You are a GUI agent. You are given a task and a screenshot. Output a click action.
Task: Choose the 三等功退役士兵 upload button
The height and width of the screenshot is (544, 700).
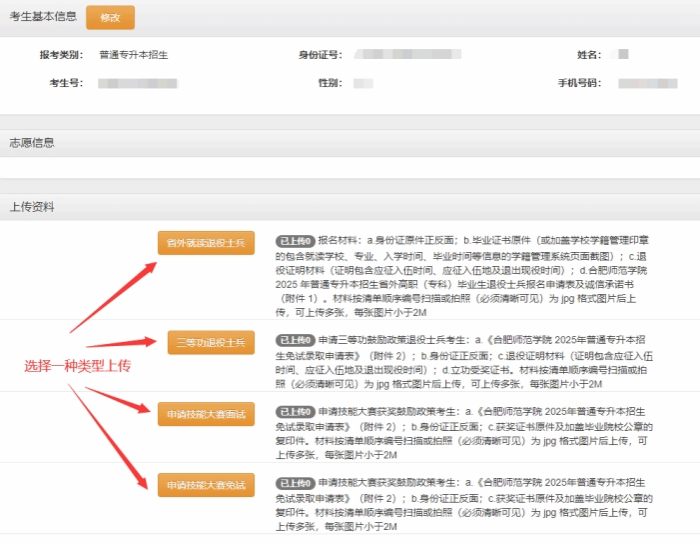click(x=206, y=342)
